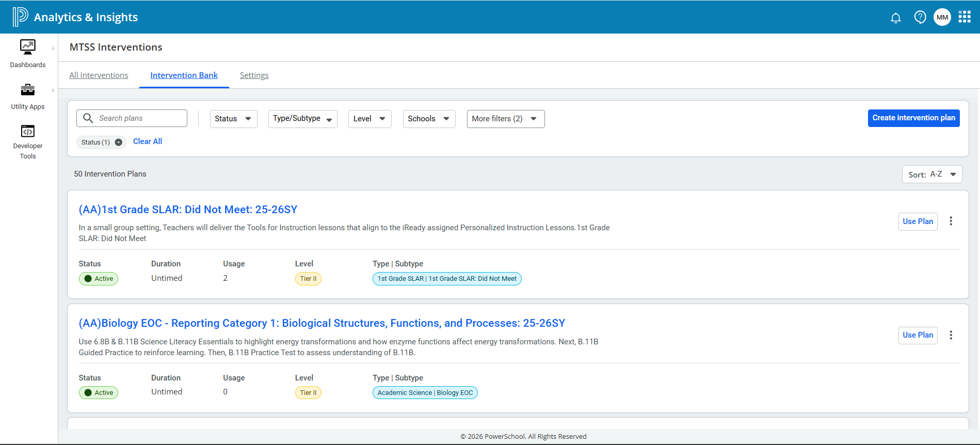Remove the Status (1) filter chip

(x=119, y=142)
